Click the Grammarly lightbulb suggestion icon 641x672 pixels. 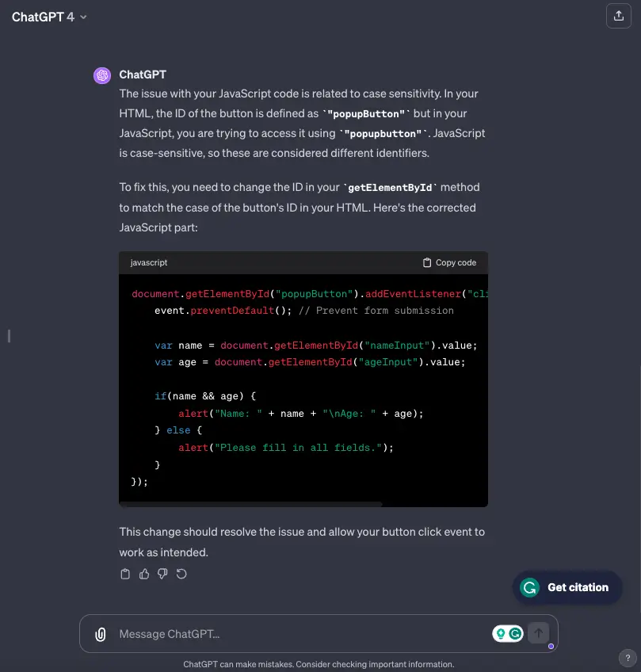point(501,633)
